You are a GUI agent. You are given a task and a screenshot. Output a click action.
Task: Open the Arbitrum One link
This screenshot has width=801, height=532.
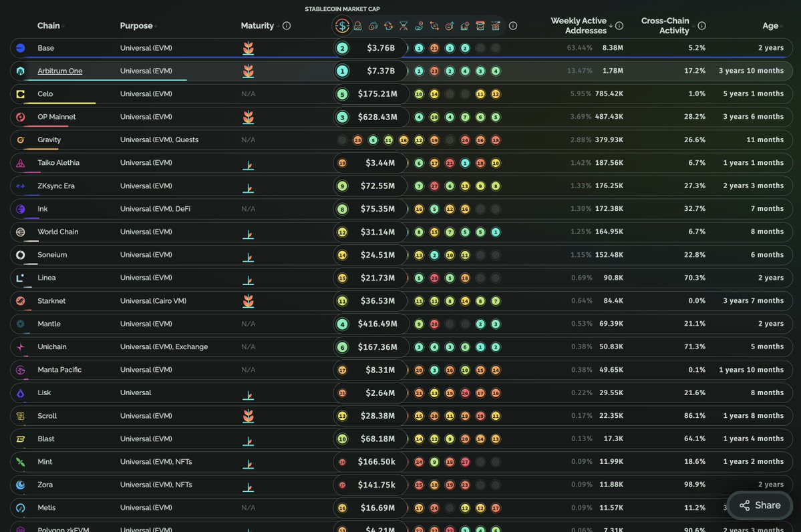click(59, 71)
